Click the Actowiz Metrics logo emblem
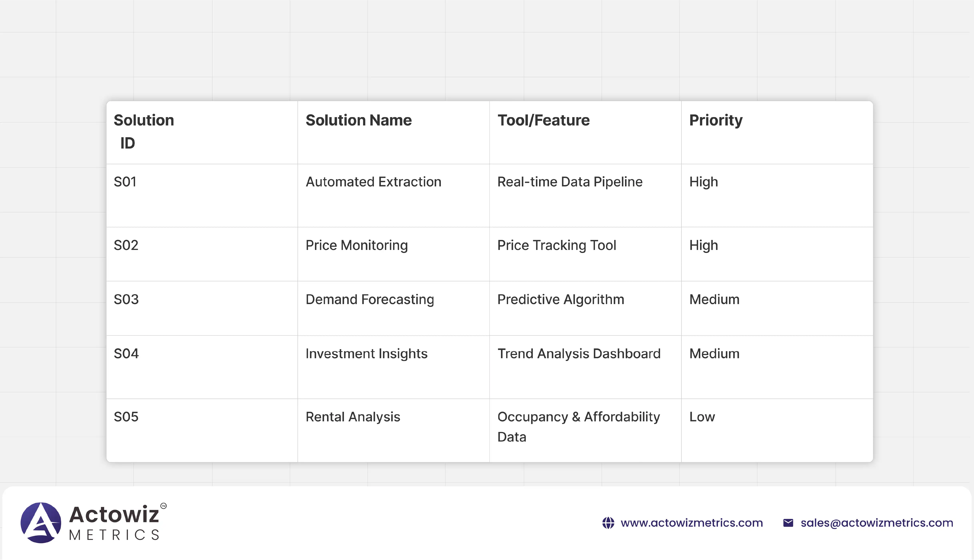The height and width of the screenshot is (560, 974). [x=41, y=522]
